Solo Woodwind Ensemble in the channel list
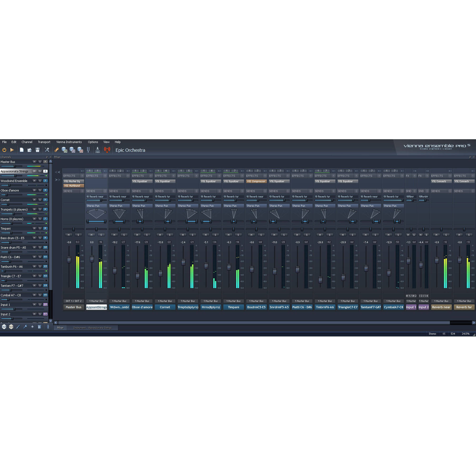The image size is (476, 476). (40, 181)
